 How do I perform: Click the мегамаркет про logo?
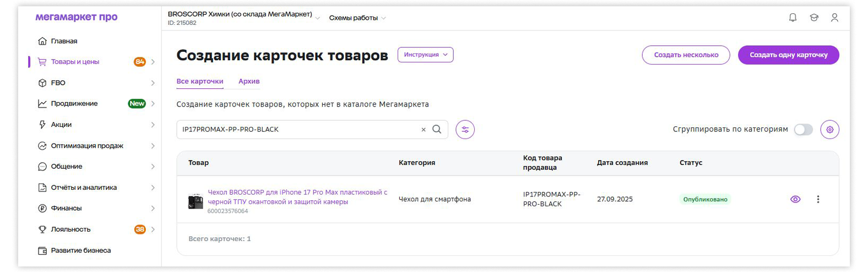click(x=77, y=17)
